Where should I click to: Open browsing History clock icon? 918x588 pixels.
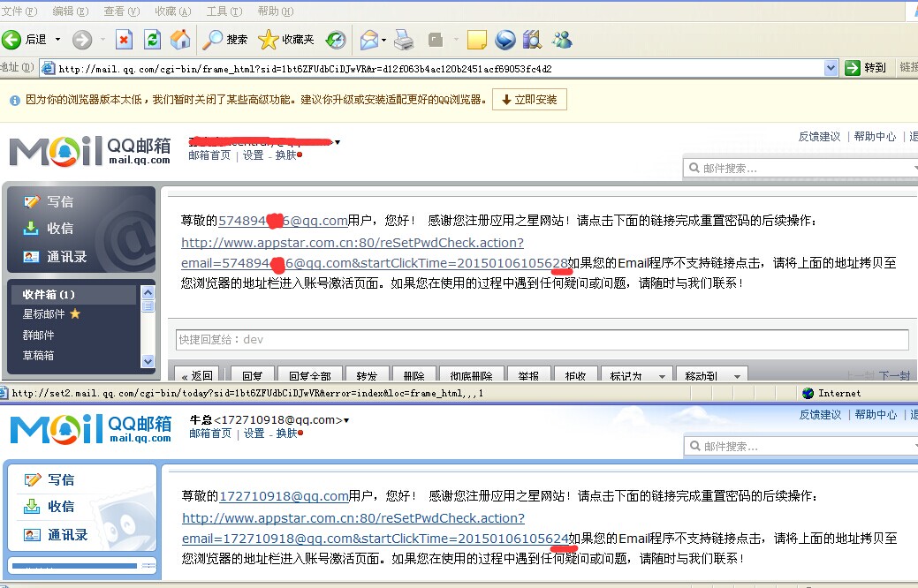[336, 39]
